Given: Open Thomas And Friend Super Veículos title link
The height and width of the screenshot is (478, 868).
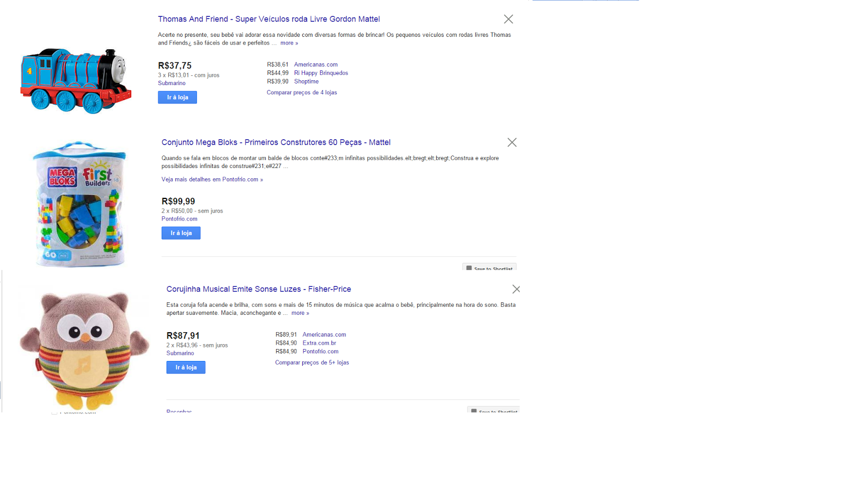Looking at the screenshot, I should 269,19.
